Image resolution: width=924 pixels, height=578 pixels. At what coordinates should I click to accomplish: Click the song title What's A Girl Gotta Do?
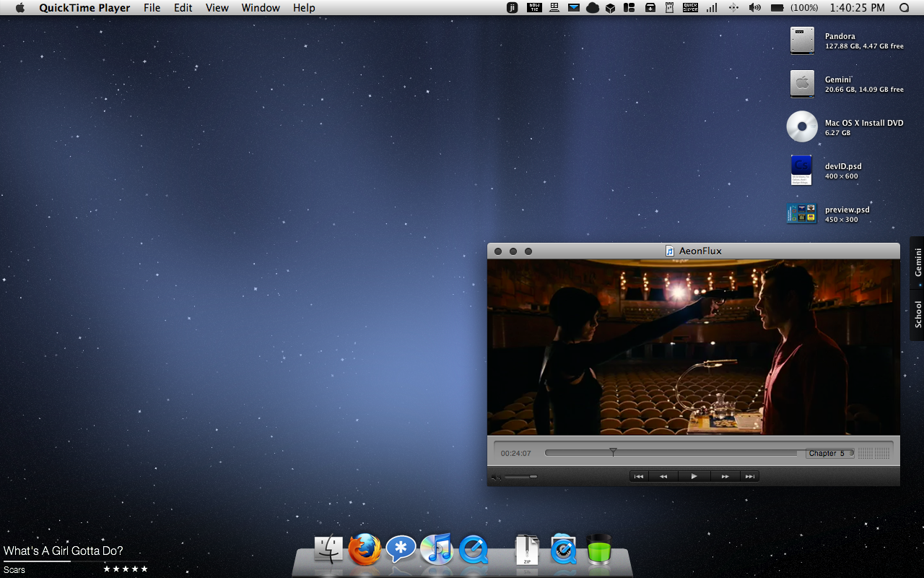[x=64, y=551]
